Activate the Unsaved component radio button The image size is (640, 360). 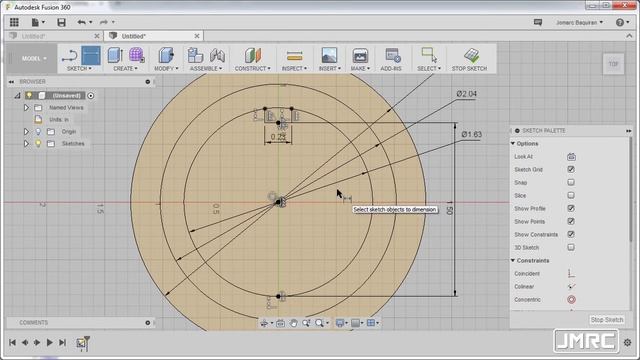[x=91, y=96]
